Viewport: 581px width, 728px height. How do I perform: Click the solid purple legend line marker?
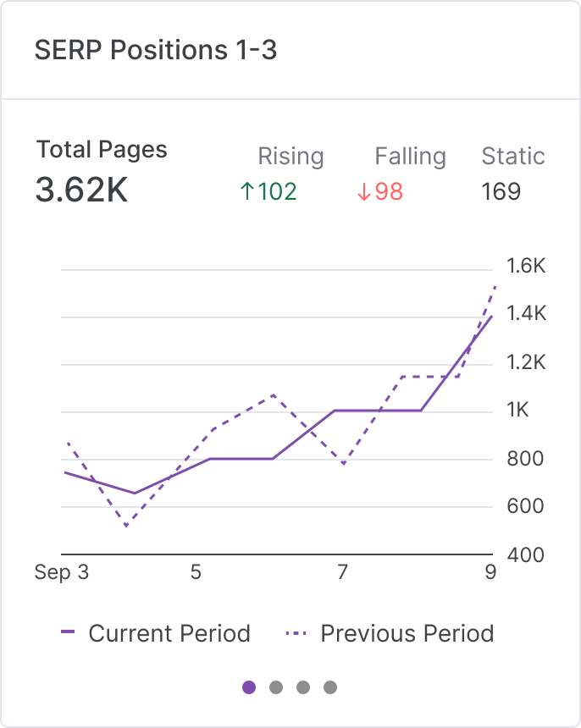click(x=69, y=633)
